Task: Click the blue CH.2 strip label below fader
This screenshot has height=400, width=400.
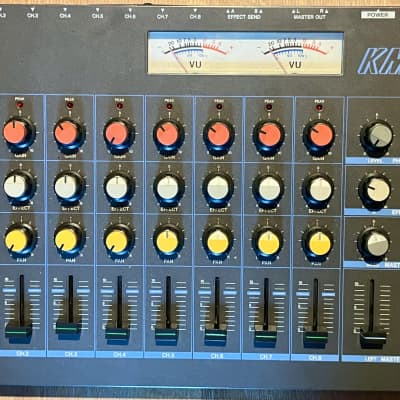Action: pyautogui.click(x=22, y=354)
